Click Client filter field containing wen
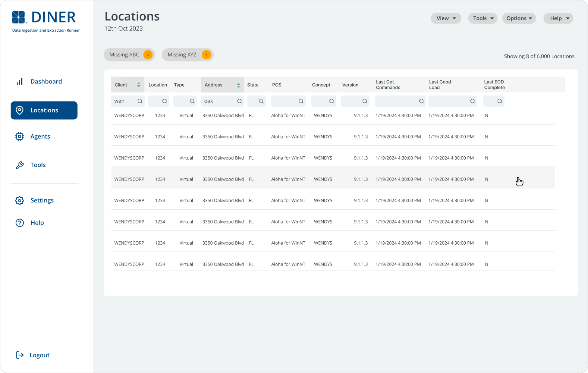 pyautogui.click(x=128, y=101)
